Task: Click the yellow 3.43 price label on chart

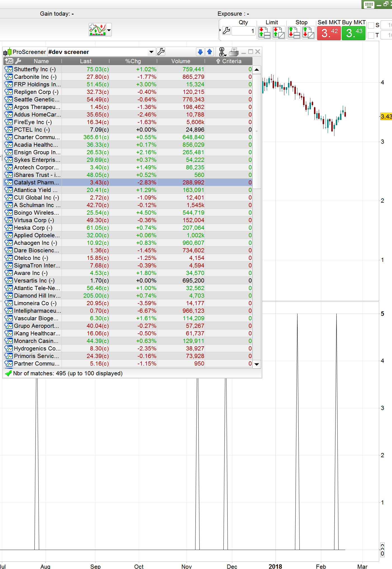Action: click(386, 116)
